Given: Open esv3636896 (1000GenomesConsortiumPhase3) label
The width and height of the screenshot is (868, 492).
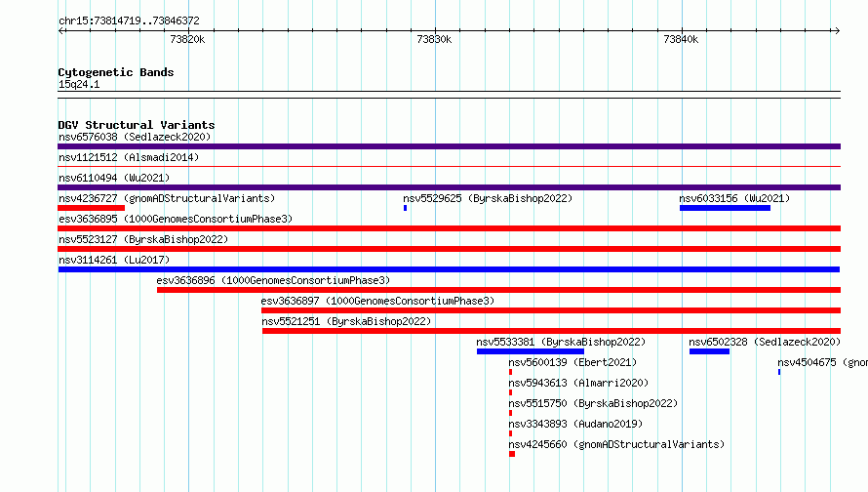Looking at the screenshot, I should point(273,280).
